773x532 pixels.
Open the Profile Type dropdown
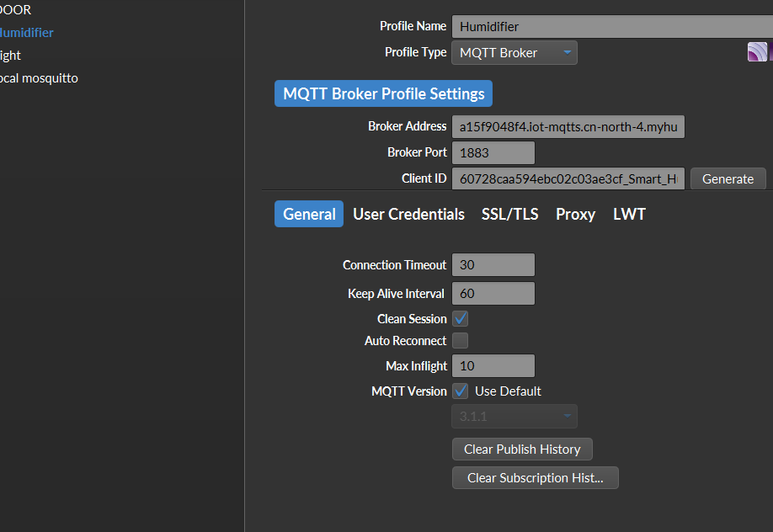point(514,53)
